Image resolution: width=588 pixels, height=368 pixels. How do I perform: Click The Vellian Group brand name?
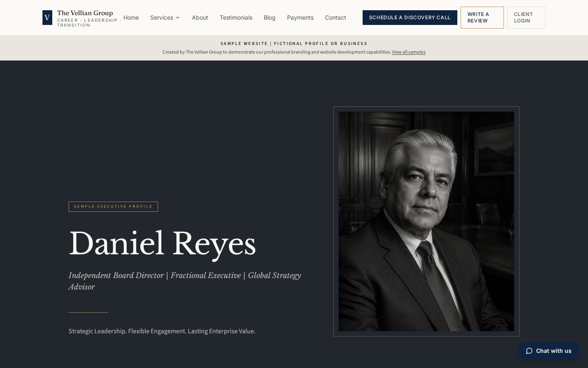85,13
